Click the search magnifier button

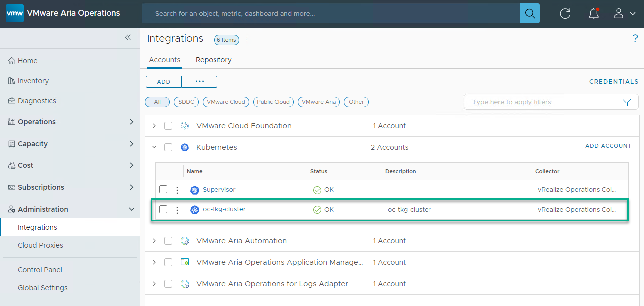pos(529,13)
